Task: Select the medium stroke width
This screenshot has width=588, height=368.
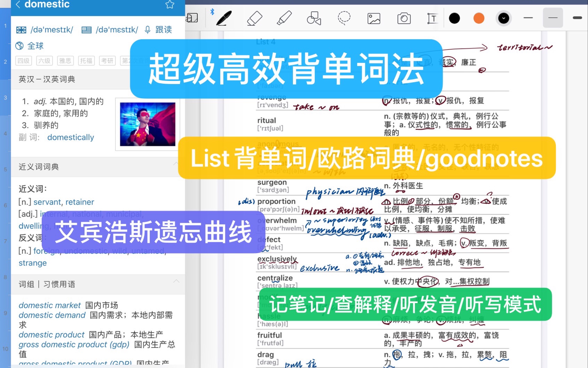Action: coord(553,18)
